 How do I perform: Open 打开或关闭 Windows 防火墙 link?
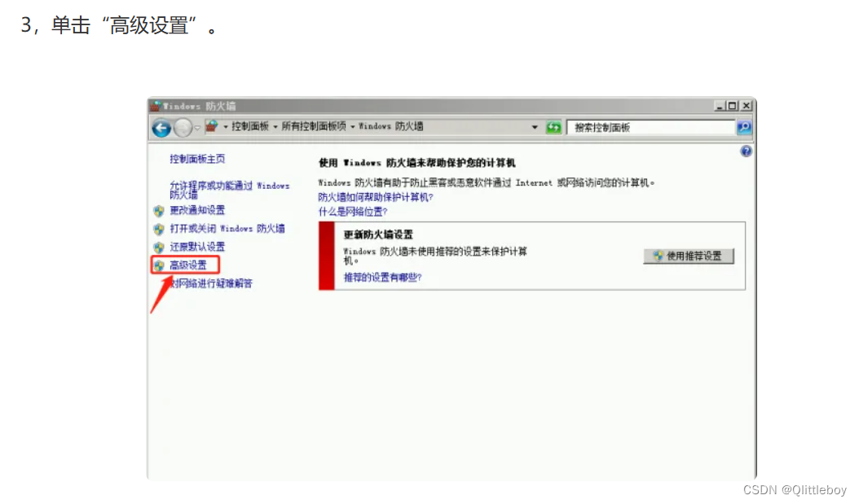[227, 228]
